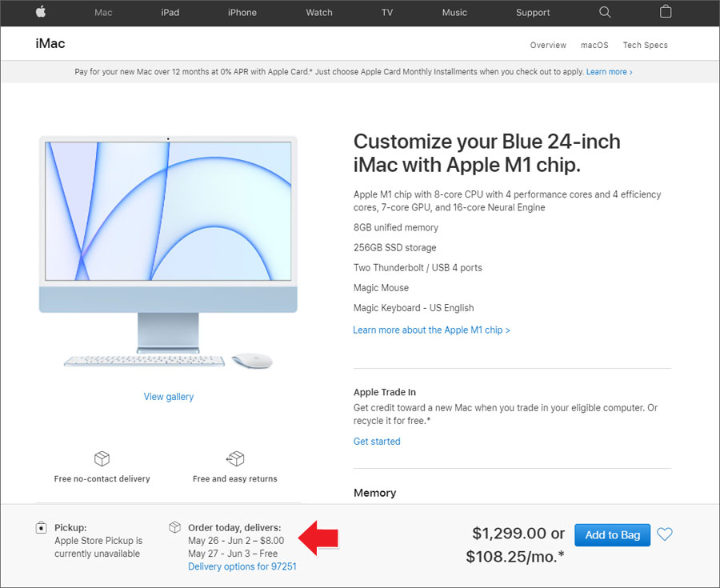Click the blue iMac product image
The height and width of the screenshot is (588, 720).
[x=168, y=251]
